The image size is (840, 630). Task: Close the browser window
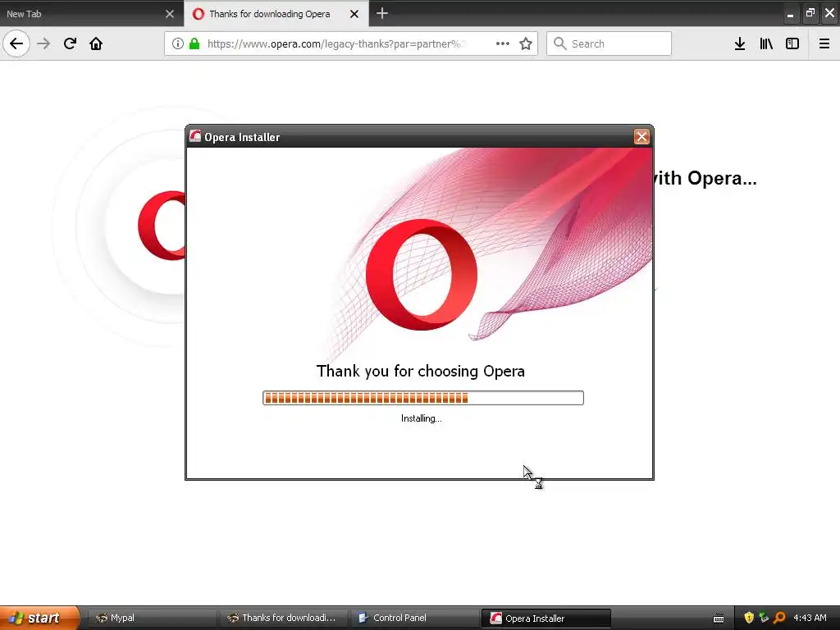click(x=830, y=13)
